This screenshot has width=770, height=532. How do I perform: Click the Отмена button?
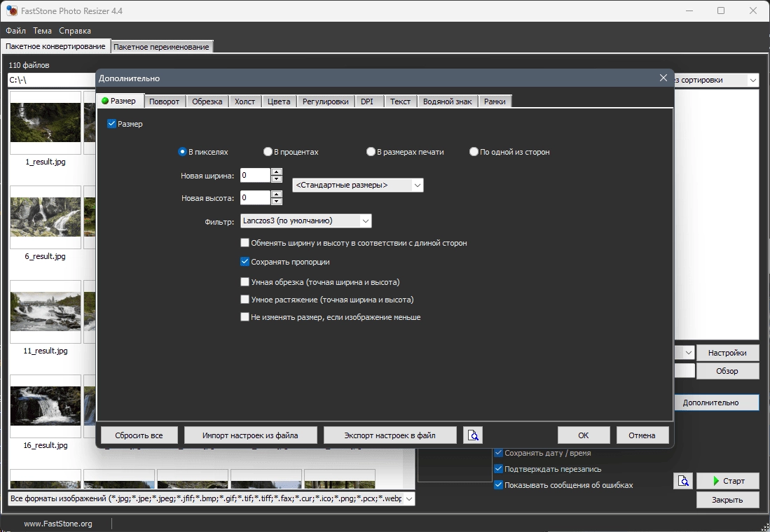tap(642, 435)
